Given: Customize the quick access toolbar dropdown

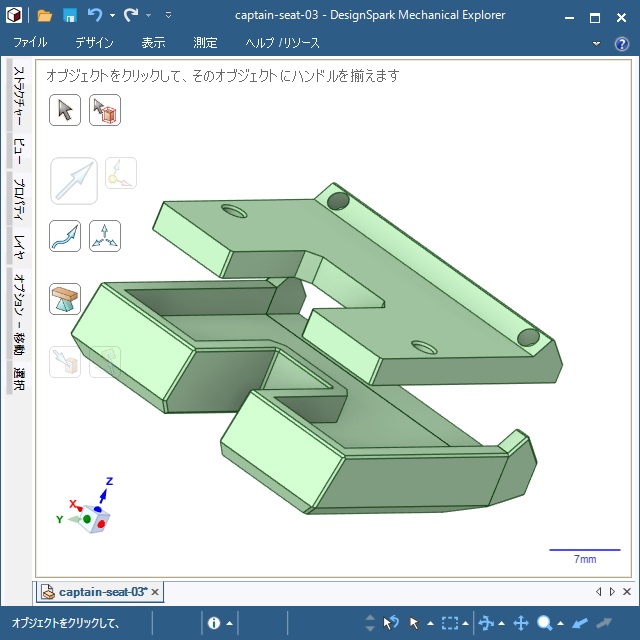Looking at the screenshot, I should click(168, 16).
